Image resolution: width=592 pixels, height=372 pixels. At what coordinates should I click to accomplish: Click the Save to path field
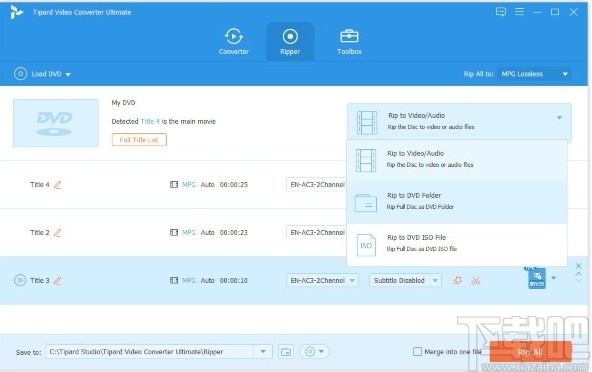pyautogui.click(x=150, y=352)
